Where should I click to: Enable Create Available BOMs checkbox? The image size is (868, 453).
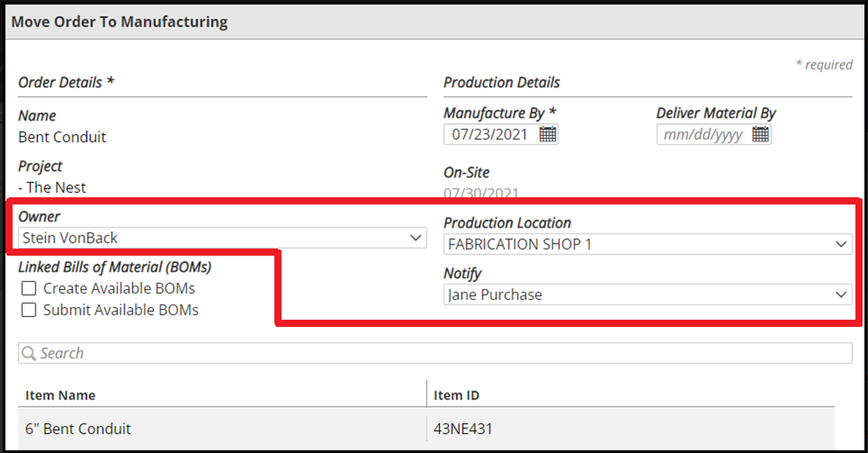[29, 289]
